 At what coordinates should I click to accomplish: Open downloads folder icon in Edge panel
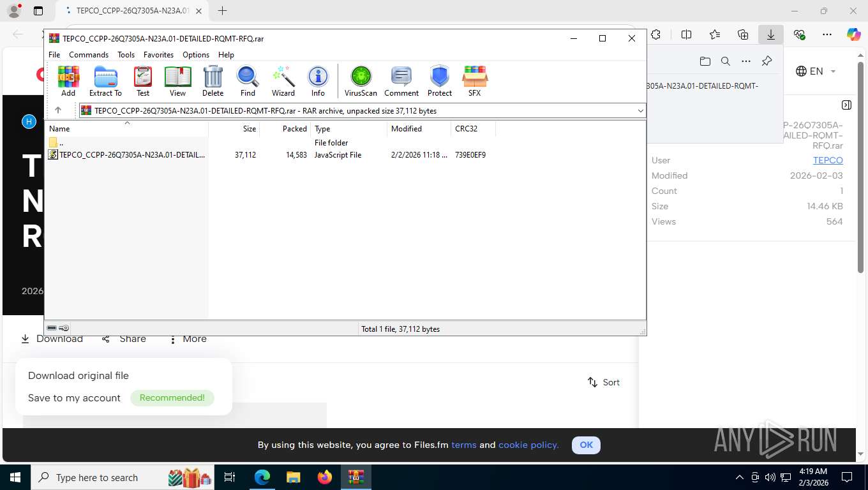click(x=705, y=61)
